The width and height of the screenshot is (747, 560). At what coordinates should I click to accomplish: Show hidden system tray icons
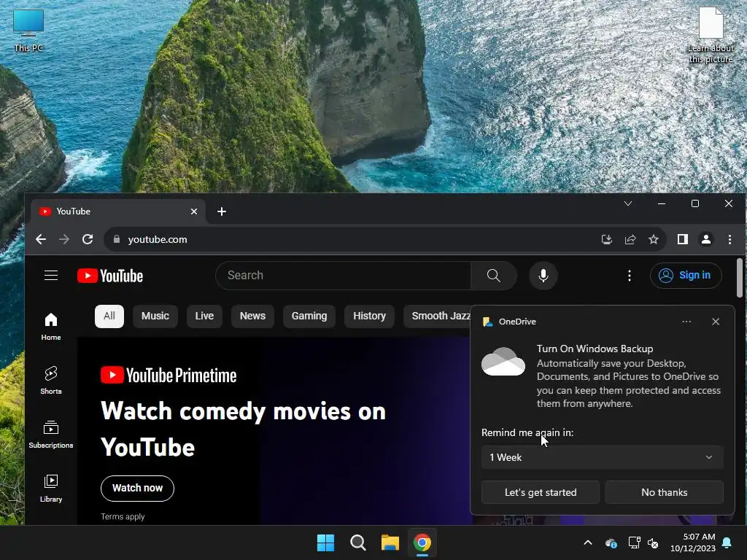[588, 542]
